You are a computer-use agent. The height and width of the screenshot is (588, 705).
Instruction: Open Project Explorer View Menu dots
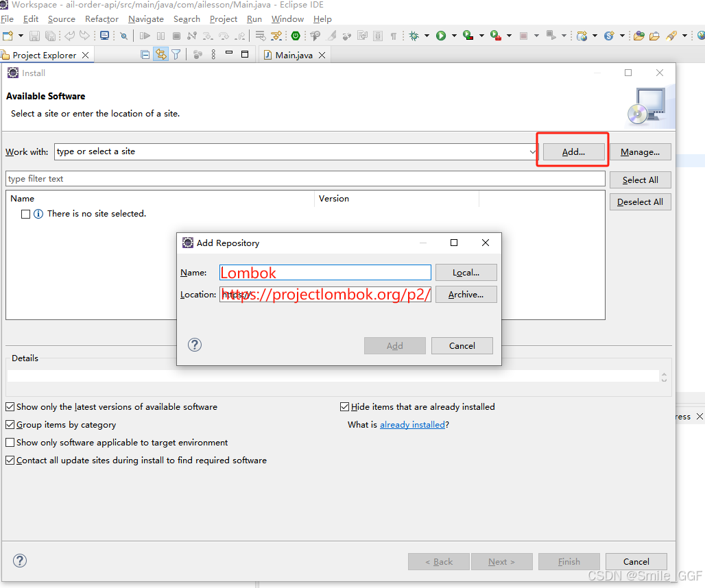(x=213, y=54)
